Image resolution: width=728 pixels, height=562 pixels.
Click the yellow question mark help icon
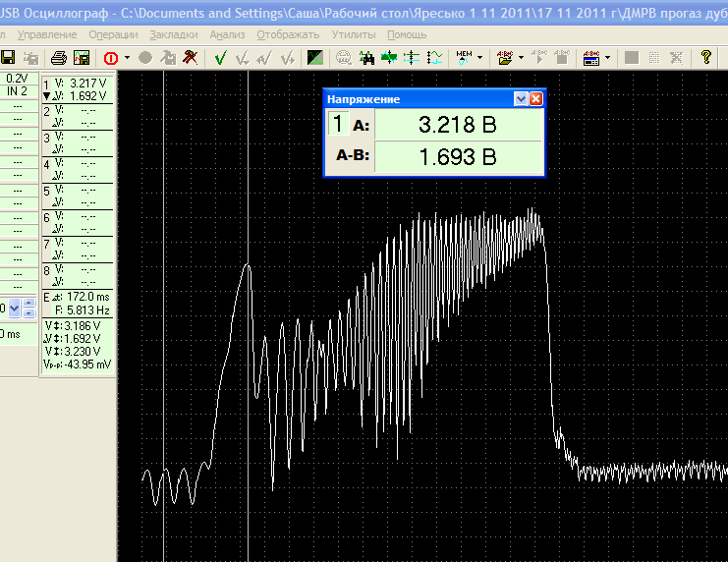(705, 57)
